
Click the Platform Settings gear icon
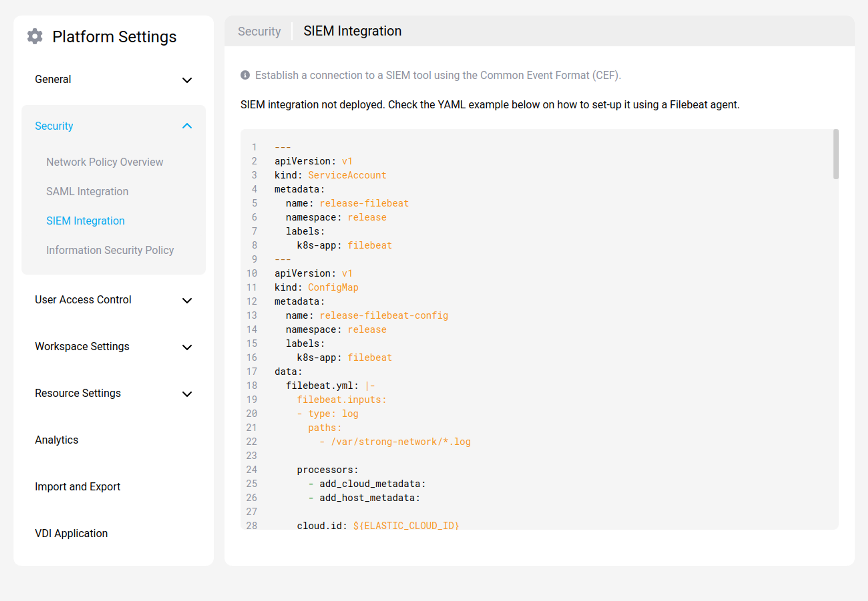pyautogui.click(x=35, y=37)
